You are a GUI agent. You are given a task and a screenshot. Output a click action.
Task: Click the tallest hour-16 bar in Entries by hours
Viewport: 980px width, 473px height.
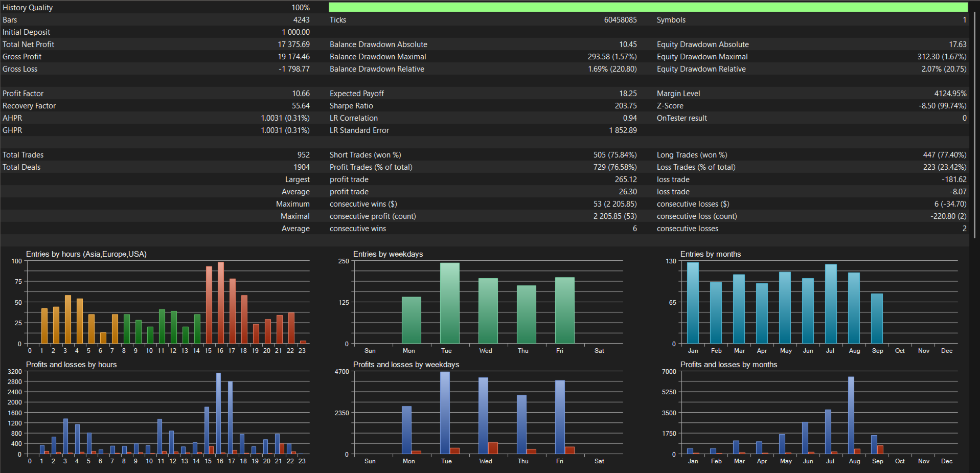click(221, 303)
